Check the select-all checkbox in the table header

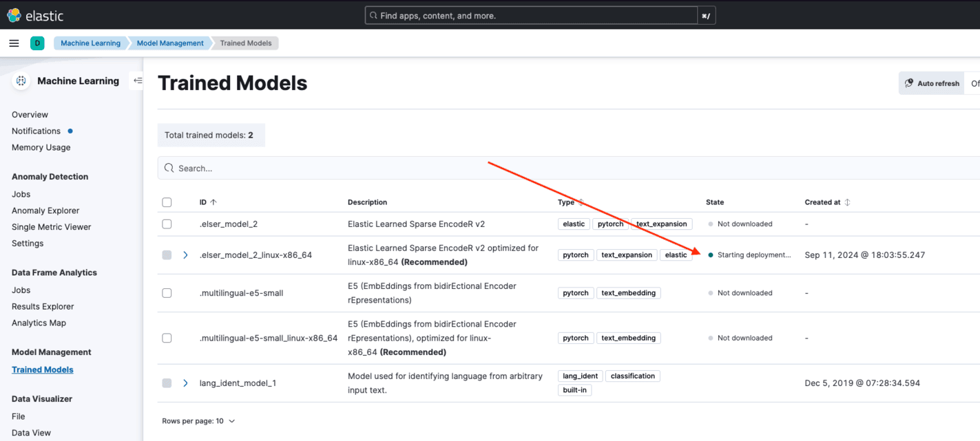pos(167,202)
